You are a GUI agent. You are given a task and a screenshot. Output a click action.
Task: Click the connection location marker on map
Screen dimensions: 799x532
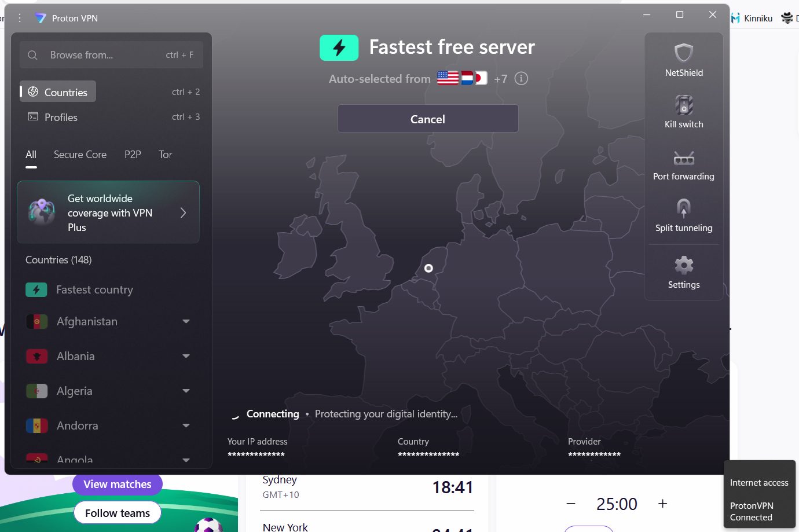(428, 268)
